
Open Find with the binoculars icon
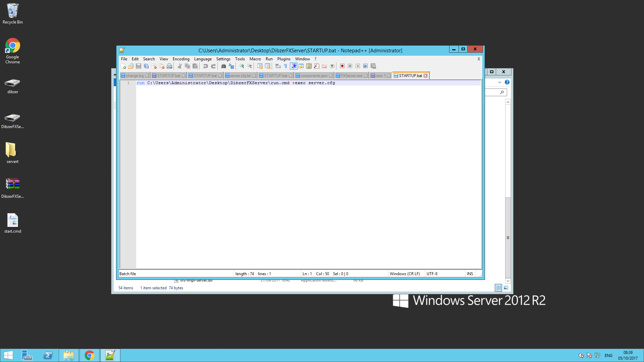coord(224,66)
